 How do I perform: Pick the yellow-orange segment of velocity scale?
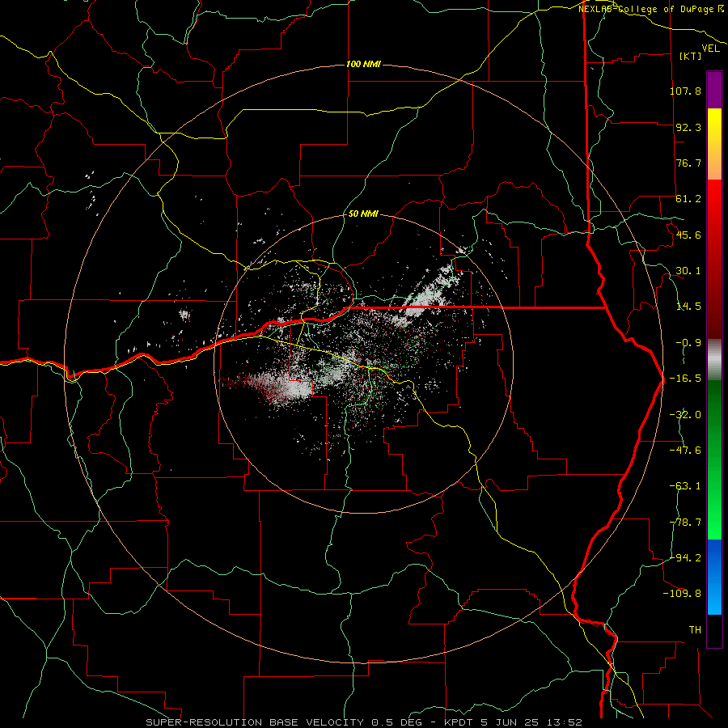714,144
